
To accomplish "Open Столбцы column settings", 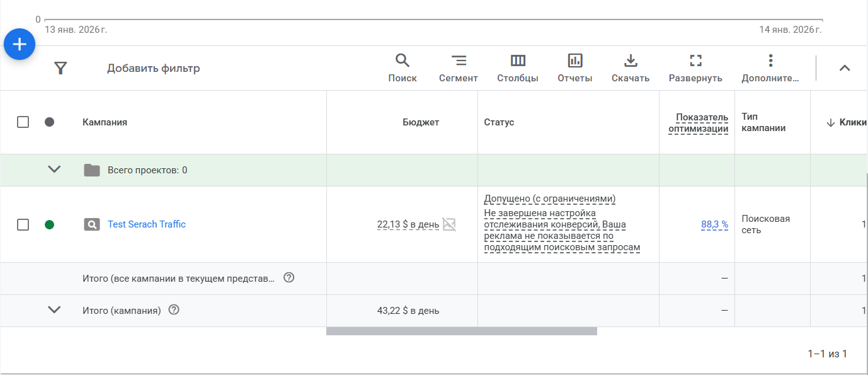I will [x=518, y=68].
